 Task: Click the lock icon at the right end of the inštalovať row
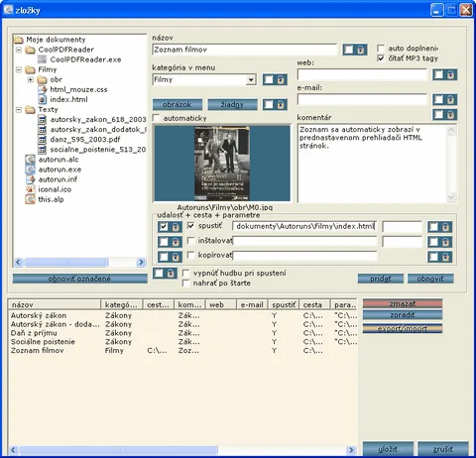[445, 242]
